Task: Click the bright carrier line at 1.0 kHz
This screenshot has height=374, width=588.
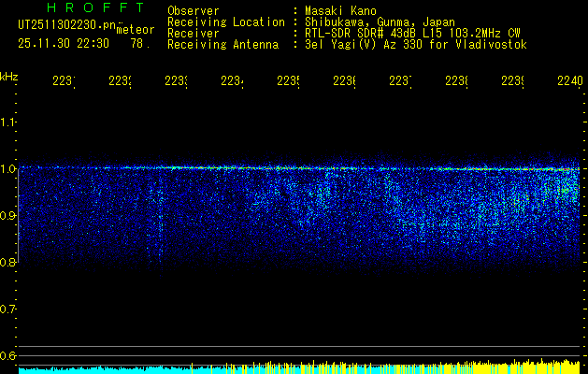Action: (299, 168)
